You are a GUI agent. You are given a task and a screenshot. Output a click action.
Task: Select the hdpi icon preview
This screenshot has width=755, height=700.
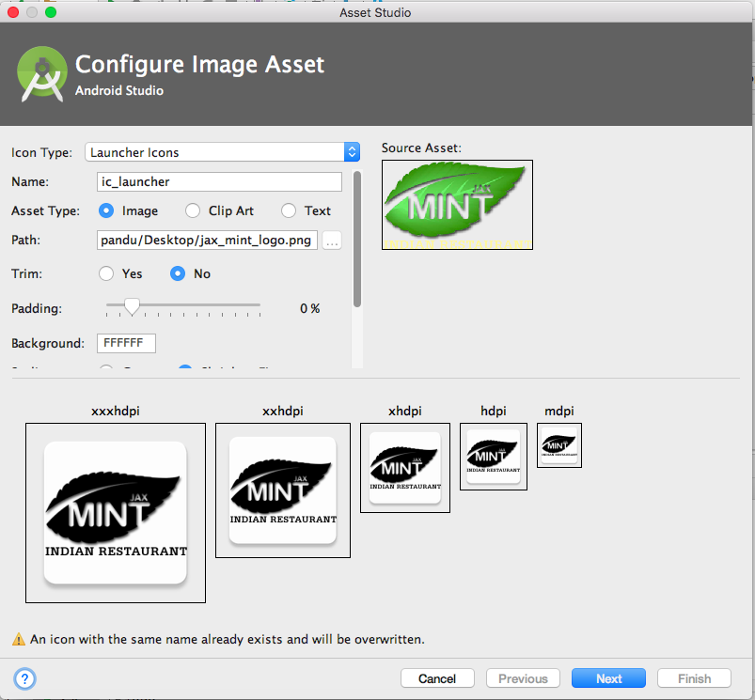coord(494,456)
